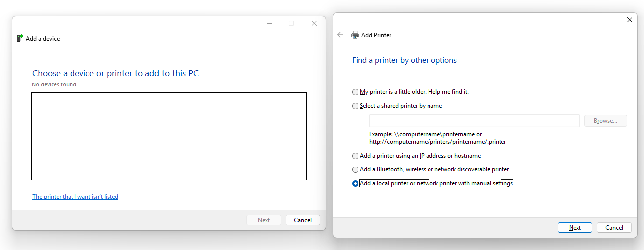Click maximize icon on Add a device window

[x=291, y=23]
